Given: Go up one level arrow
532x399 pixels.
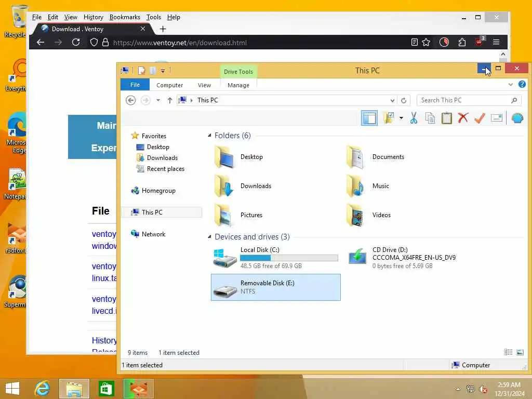Looking at the screenshot, I should point(170,100).
